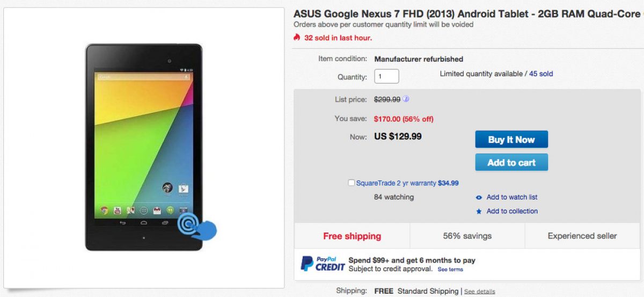Click the star collection icon
Screen dimensions: 644x297
pos(479,212)
